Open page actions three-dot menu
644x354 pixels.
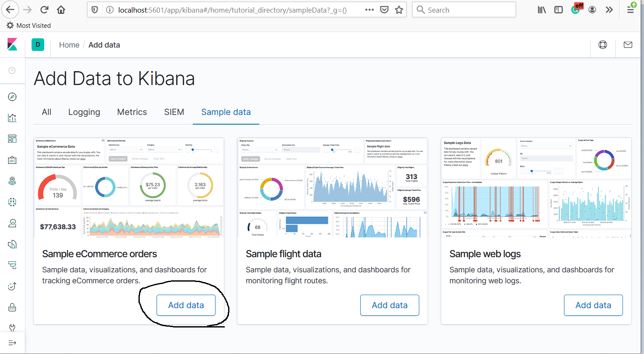click(x=370, y=10)
